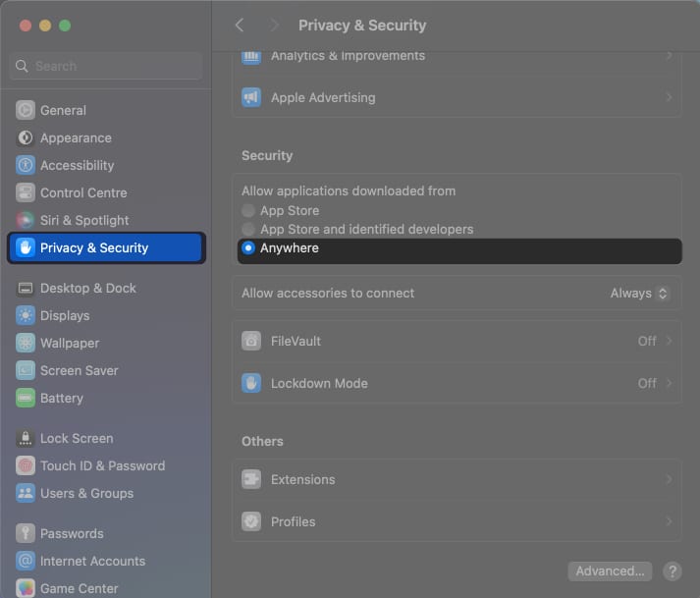Open Touch ID & Password pane
This screenshot has width=700, height=598.
tap(106, 465)
